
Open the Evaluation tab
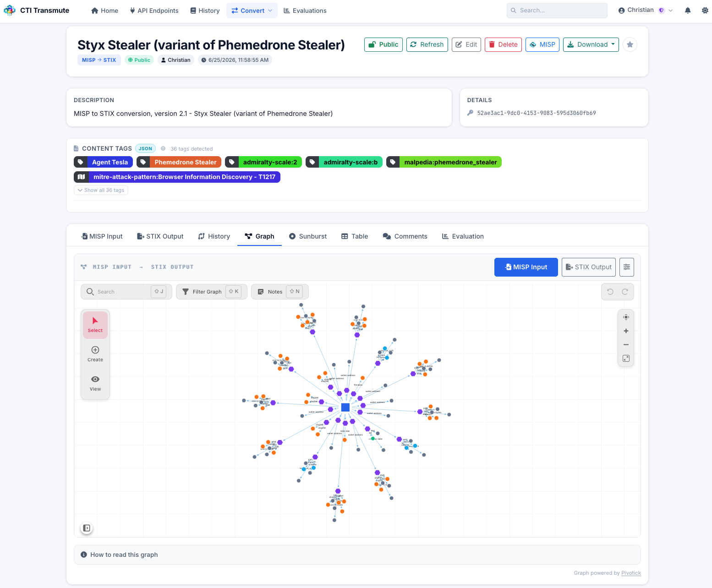(x=463, y=236)
